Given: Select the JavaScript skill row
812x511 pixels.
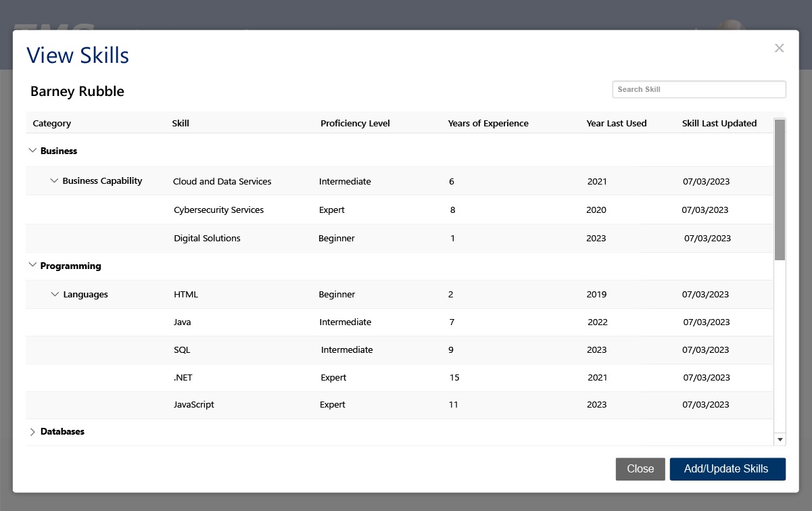Looking at the screenshot, I should coord(194,405).
